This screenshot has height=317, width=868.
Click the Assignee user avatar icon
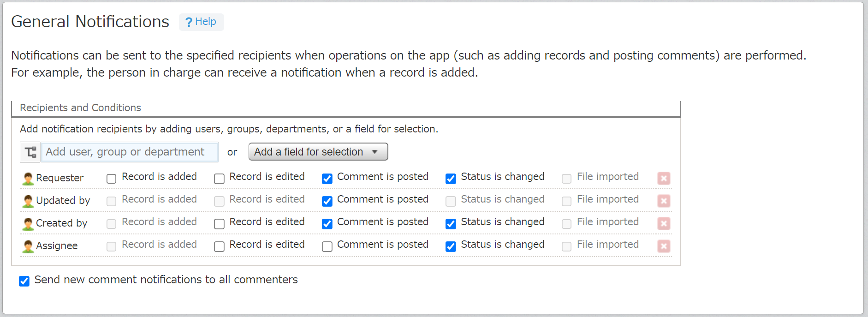click(x=28, y=246)
